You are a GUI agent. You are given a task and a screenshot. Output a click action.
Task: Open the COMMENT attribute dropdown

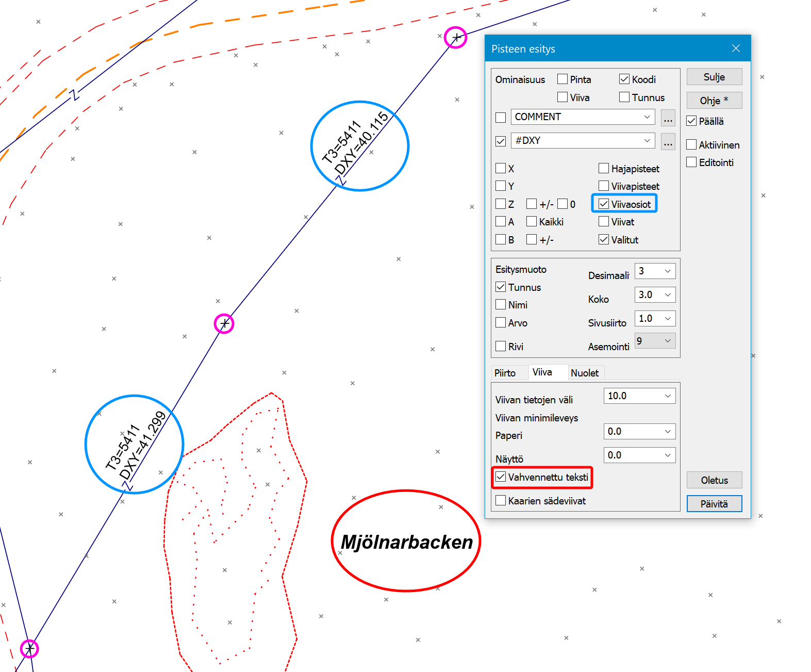tap(647, 117)
